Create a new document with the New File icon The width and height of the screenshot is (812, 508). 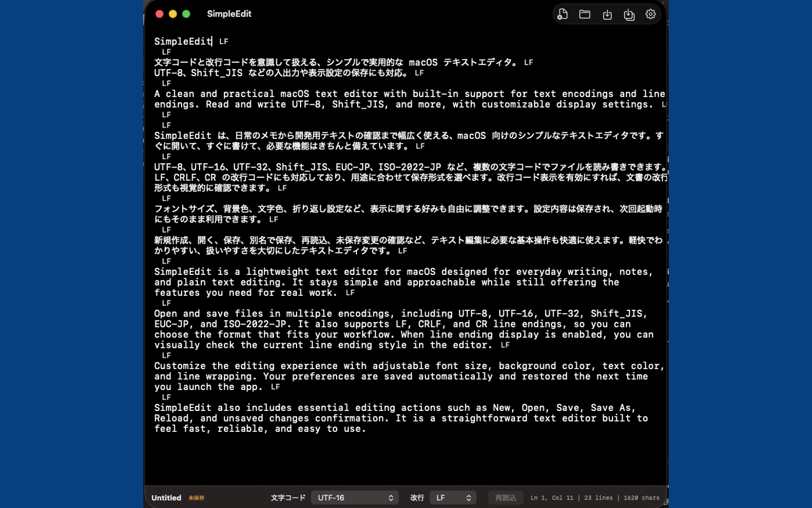tap(562, 14)
